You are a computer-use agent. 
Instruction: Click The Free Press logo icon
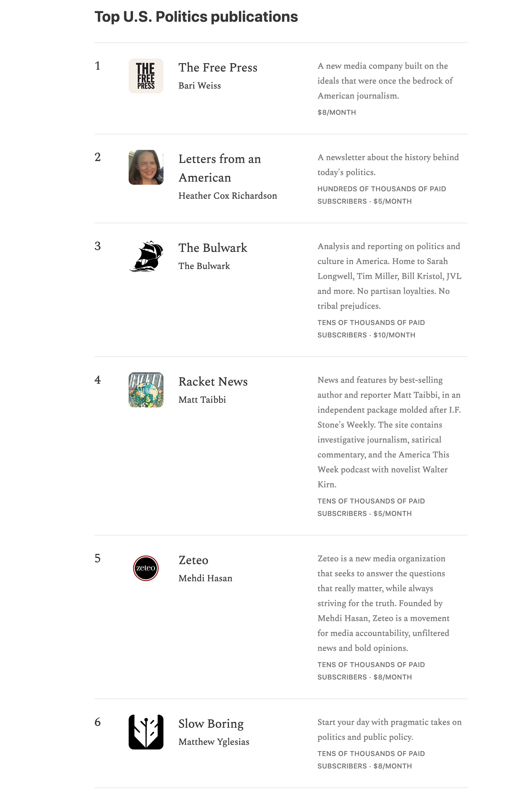click(x=146, y=76)
